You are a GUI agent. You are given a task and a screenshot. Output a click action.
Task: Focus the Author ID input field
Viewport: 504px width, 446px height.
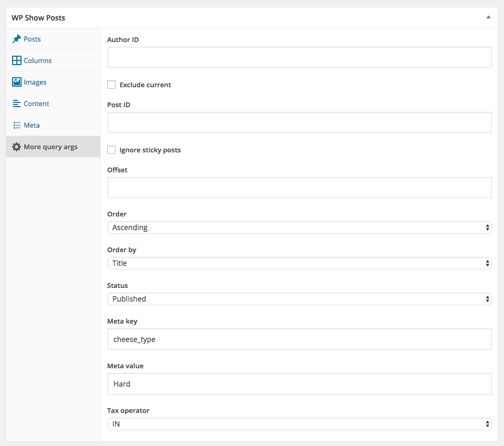click(300, 57)
